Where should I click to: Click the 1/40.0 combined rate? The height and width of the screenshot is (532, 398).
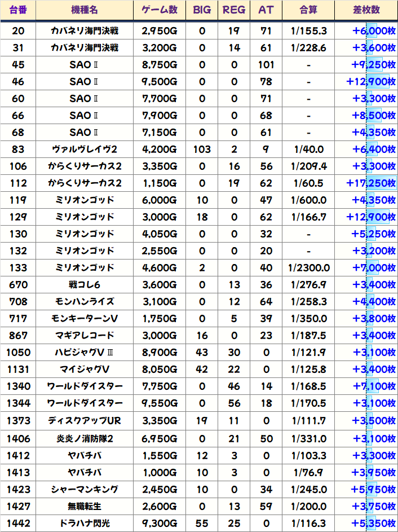[x=308, y=150]
